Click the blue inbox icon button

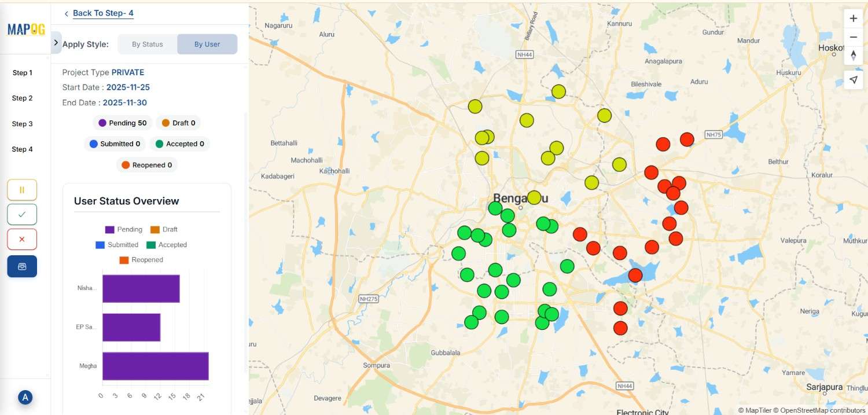22,266
